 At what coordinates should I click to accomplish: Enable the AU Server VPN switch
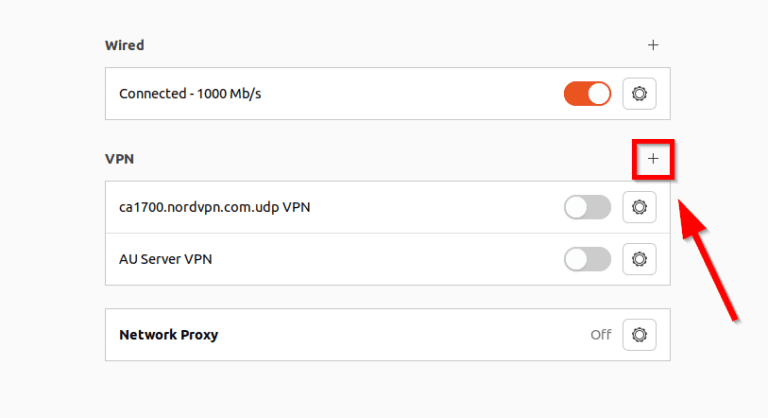(x=587, y=259)
